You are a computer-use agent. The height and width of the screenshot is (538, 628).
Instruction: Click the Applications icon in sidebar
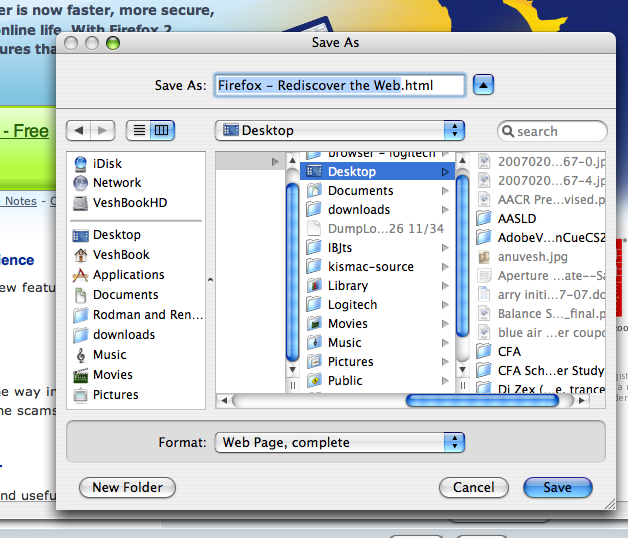click(x=81, y=275)
